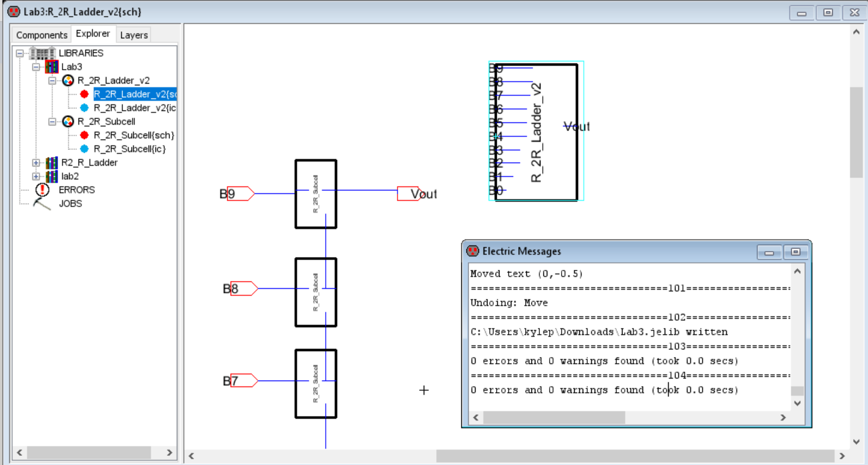This screenshot has width=868, height=465.
Task: Click the lab2 library icon
Action: (x=52, y=176)
